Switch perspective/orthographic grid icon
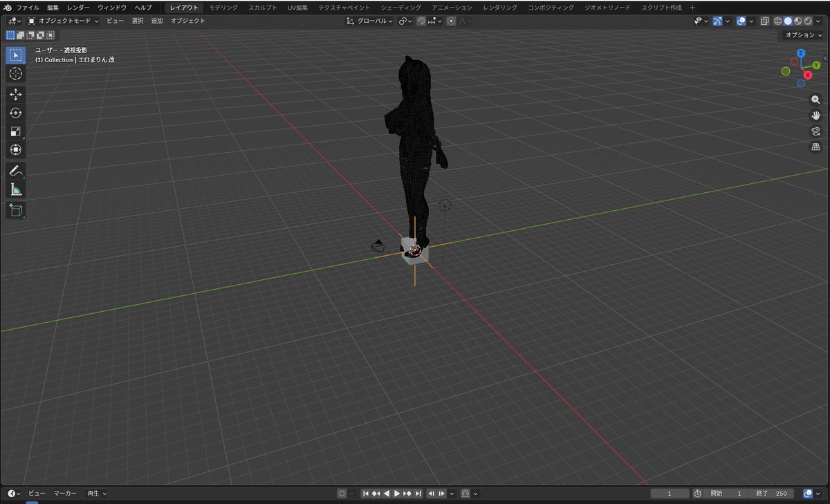This screenshot has height=504, width=830. (815, 147)
